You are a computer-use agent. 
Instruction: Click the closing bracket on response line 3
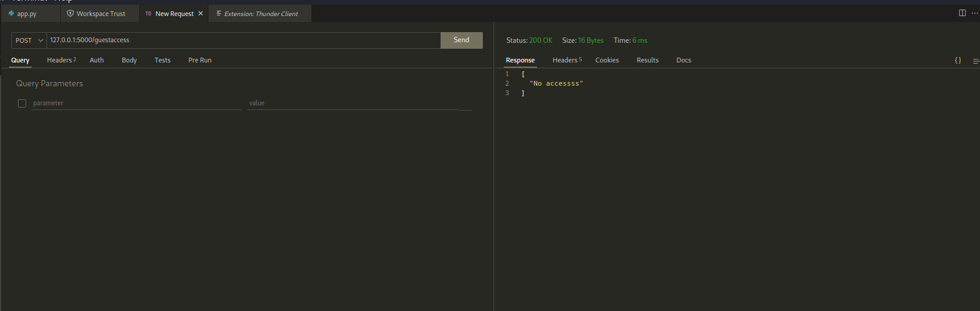click(523, 93)
